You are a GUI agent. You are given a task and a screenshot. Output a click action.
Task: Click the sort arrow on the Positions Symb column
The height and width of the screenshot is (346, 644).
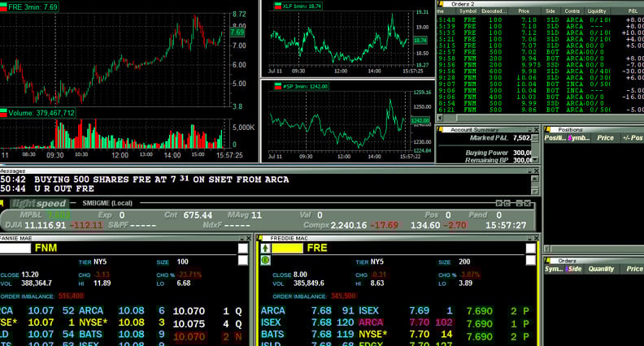pos(570,138)
